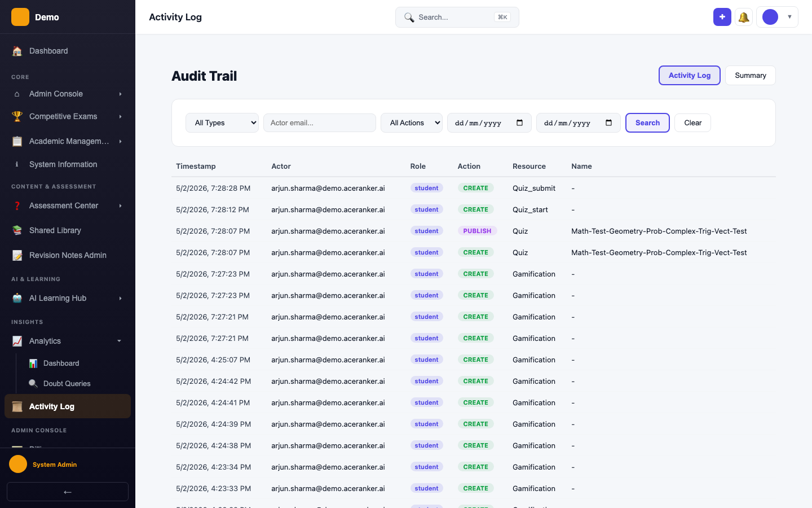Click the Academic Management clipboard icon
The image size is (812, 508).
point(17,141)
